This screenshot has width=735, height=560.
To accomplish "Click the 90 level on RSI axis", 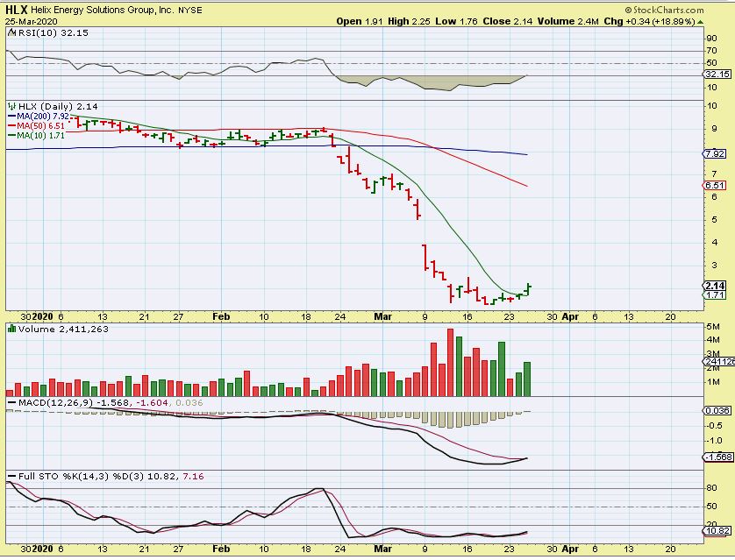I will click(711, 39).
